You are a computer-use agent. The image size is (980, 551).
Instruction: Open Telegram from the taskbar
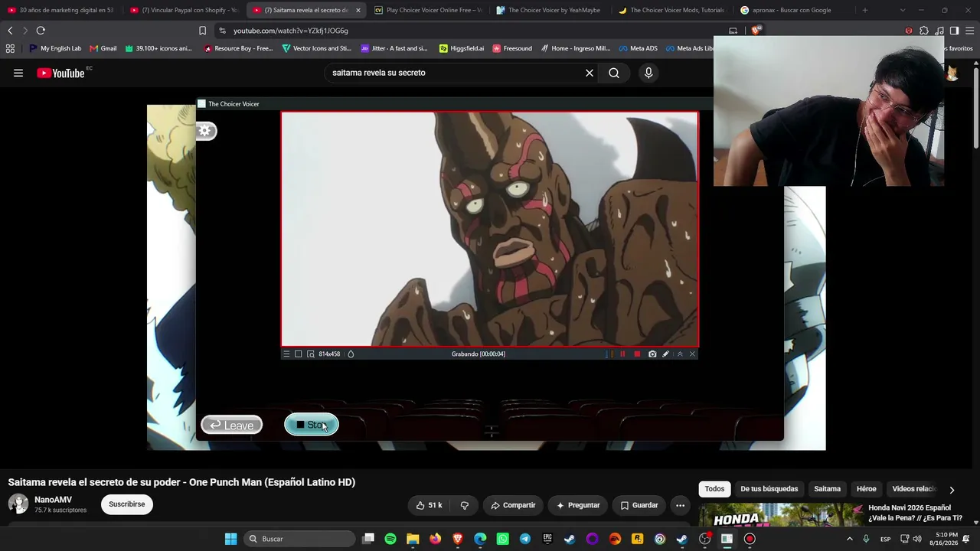coord(524,539)
